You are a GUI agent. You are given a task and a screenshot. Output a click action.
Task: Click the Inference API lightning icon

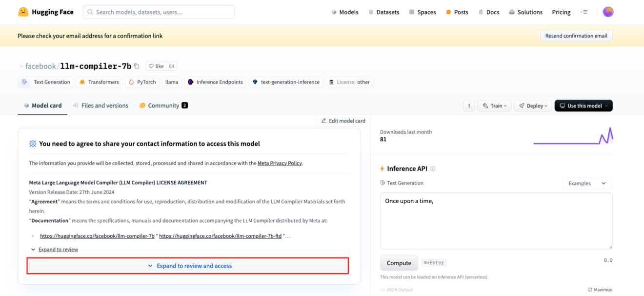(382, 169)
